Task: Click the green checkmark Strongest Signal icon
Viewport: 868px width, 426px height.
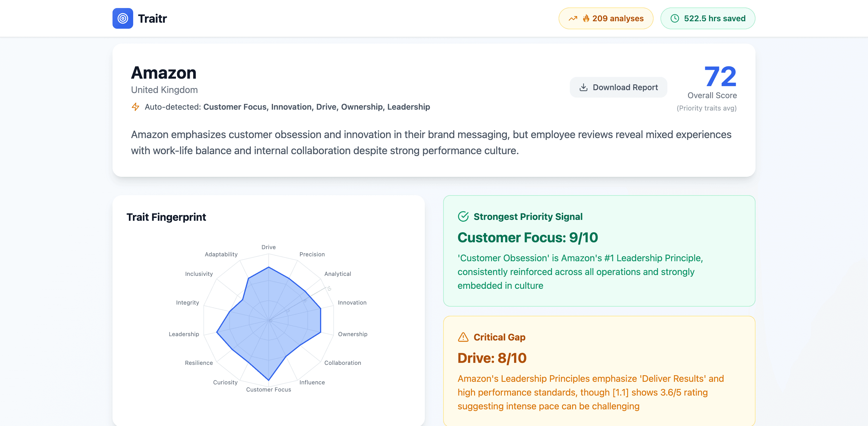Action: pyautogui.click(x=463, y=216)
